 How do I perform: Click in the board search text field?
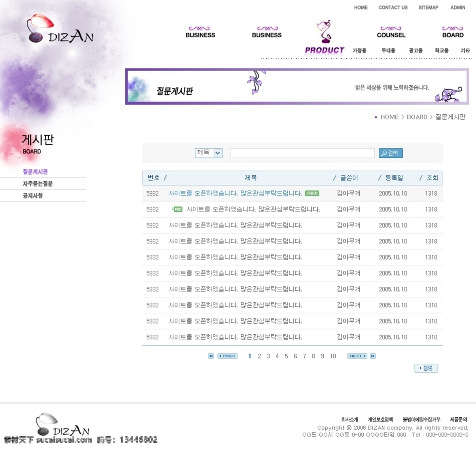[x=302, y=153]
